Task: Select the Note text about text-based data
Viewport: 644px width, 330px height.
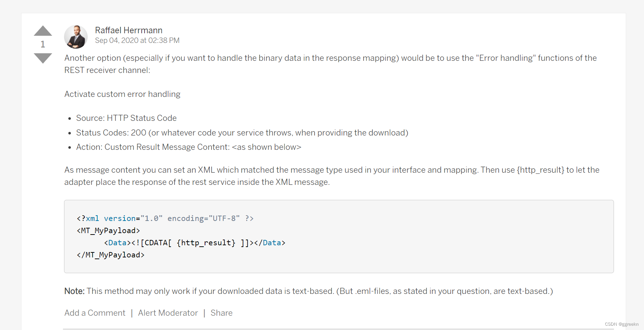Action: [x=308, y=291]
